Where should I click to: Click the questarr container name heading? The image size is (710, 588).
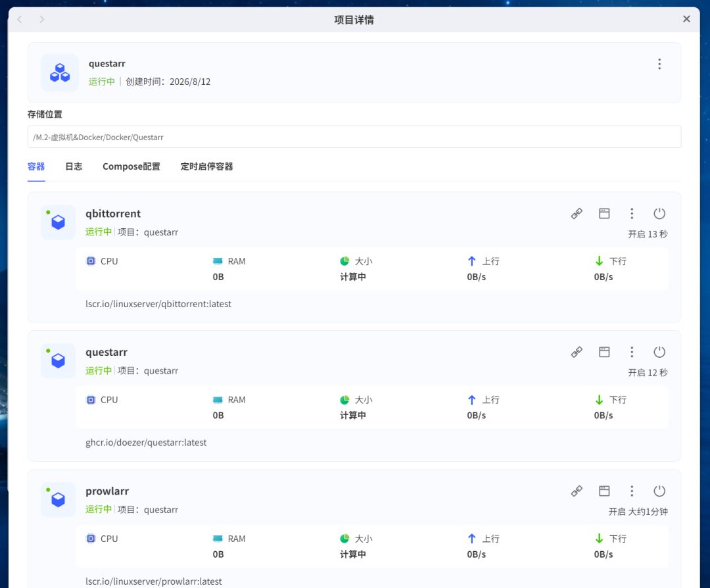pyautogui.click(x=106, y=352)
